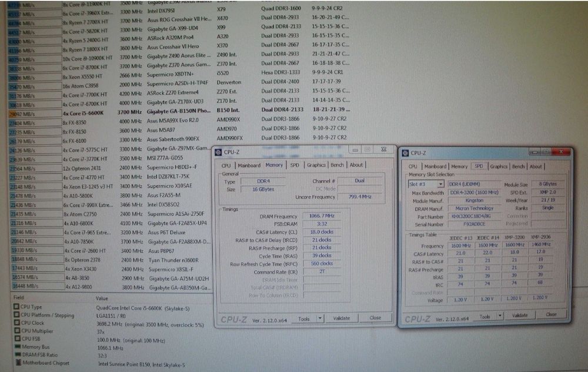Open the SPD tab in the CPU-Z Memory window
The image size is (588, 372).
295,165
